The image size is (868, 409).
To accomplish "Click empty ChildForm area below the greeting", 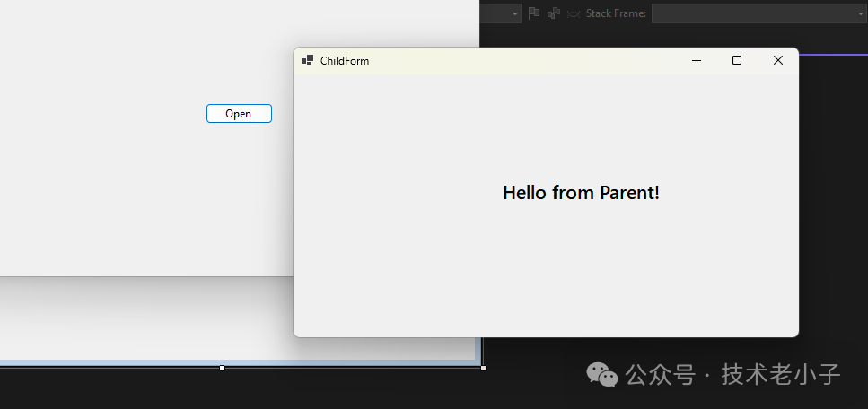I will 546,278.
